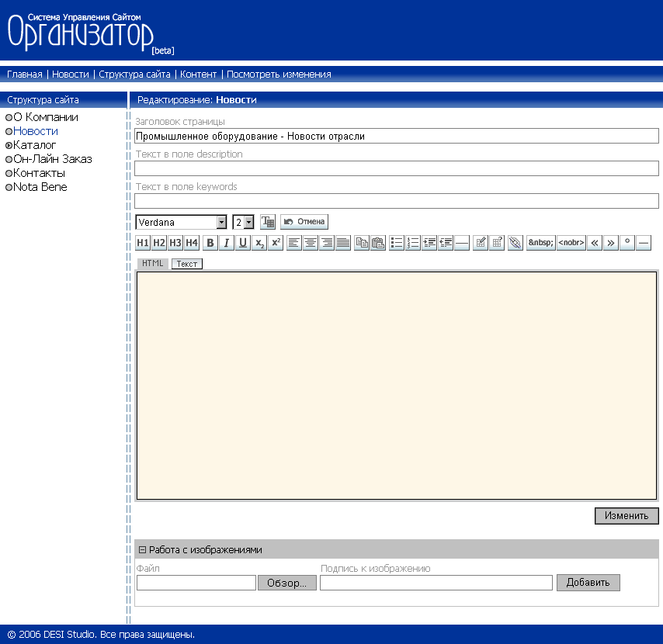Image resolution: width=663 pixels, height=644 pixels.
Task: Select the underline formatting icon
Action: coord(242,242)
